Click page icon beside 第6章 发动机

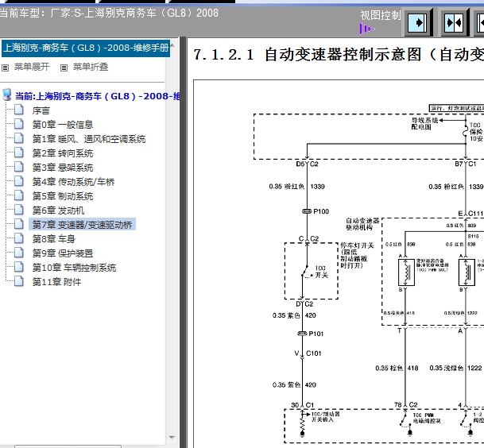pos(19,210)
